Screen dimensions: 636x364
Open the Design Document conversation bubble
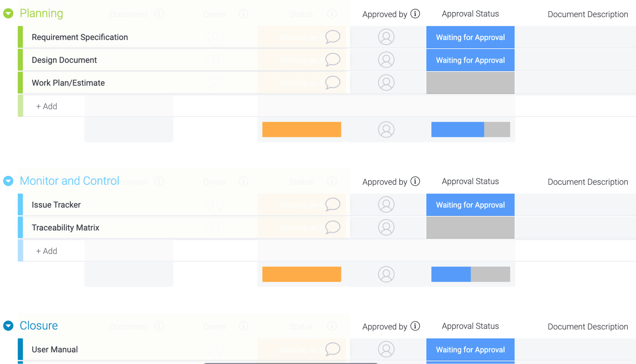[333, 60]
